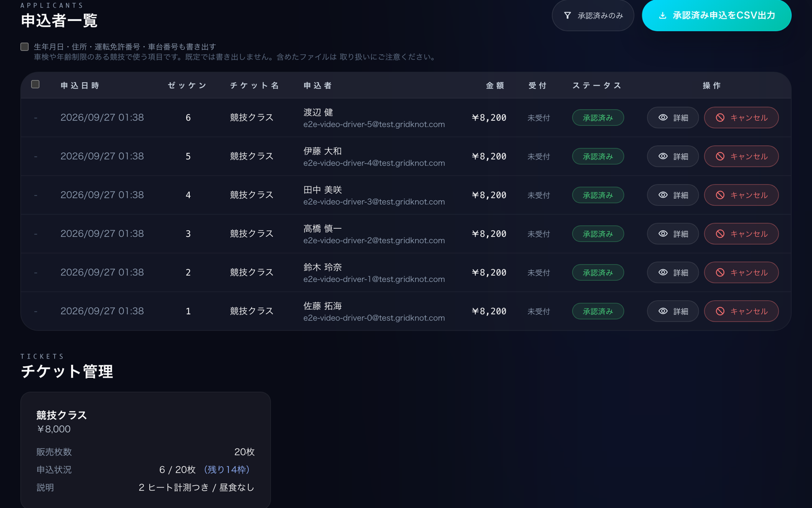Click email e2e-video-driver-0@test.gridknot.com
Image resolution: width=812 pixels, height=508 pixels.
(x=374, y=318)
